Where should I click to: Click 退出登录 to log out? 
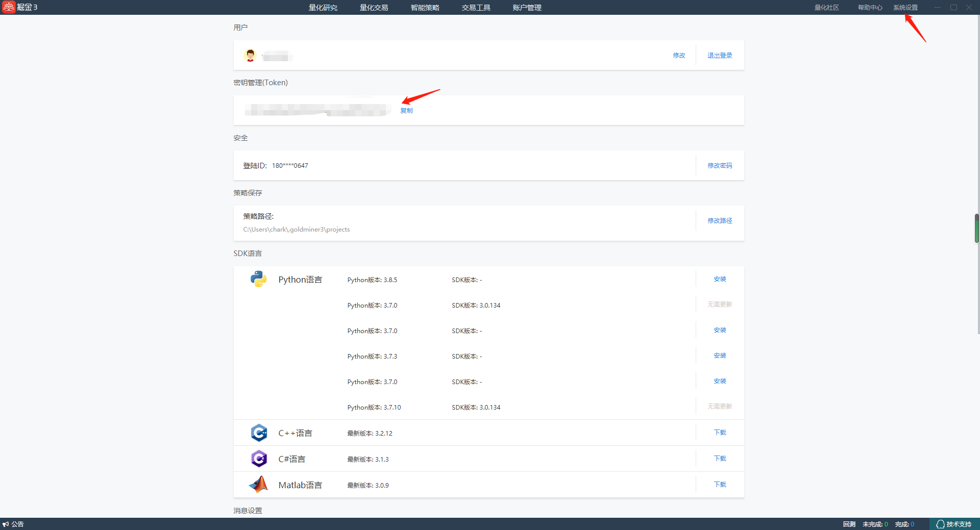click(720, 56)
